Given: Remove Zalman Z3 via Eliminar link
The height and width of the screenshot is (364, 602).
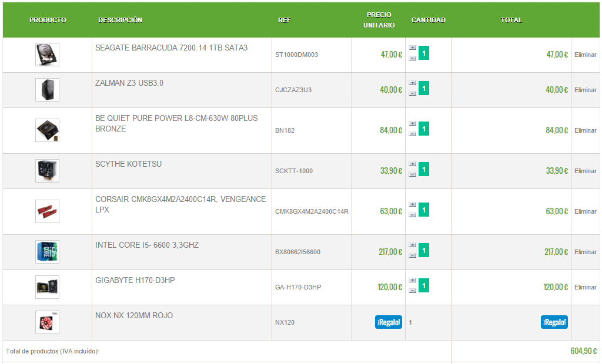Looking at the screenshot, I should [586, 90].
